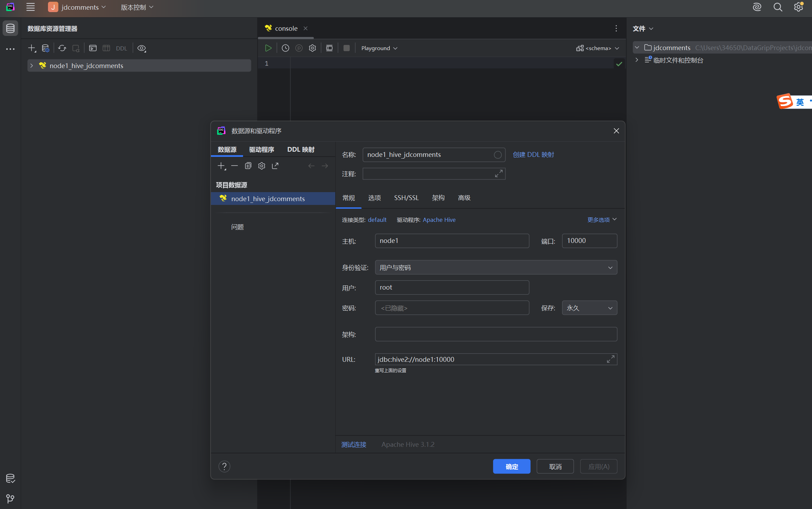Click refresh icon in database explorer
The height and width of the screenshot is (509, 812).
pos(62,48)
